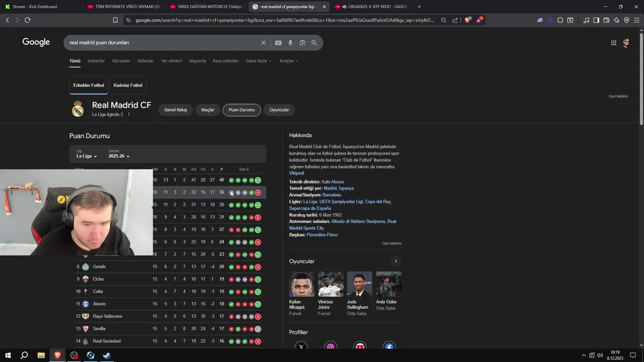
Task: Open the Vikipedi link
Action: click(296, 173)
